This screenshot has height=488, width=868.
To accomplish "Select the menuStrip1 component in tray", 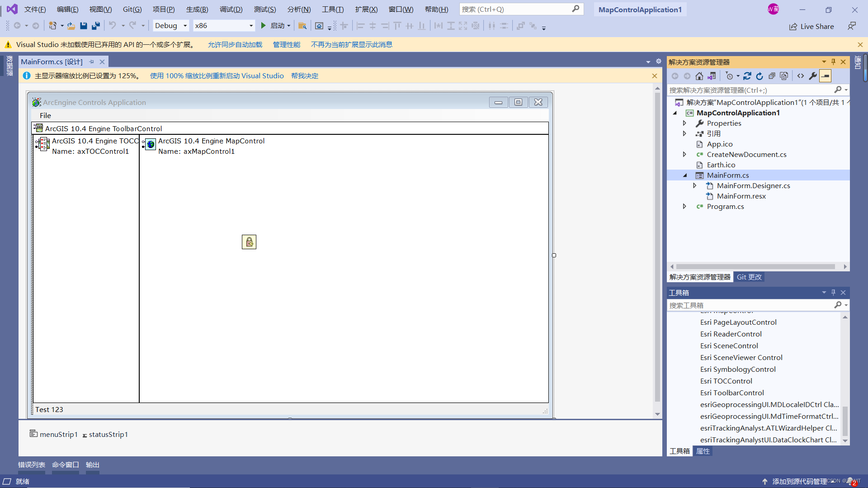I will [54, 434].
